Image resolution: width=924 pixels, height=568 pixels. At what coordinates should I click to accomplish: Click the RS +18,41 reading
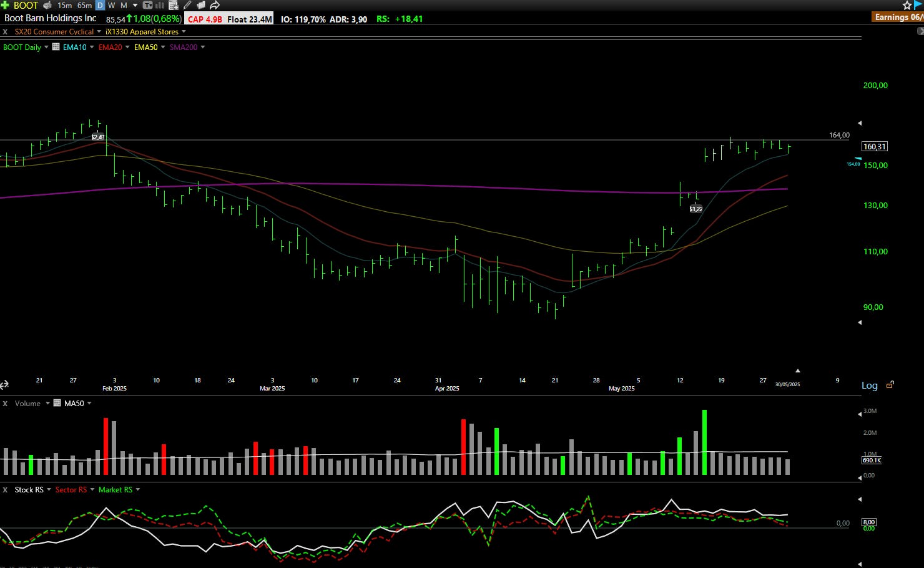coord(400,19)
